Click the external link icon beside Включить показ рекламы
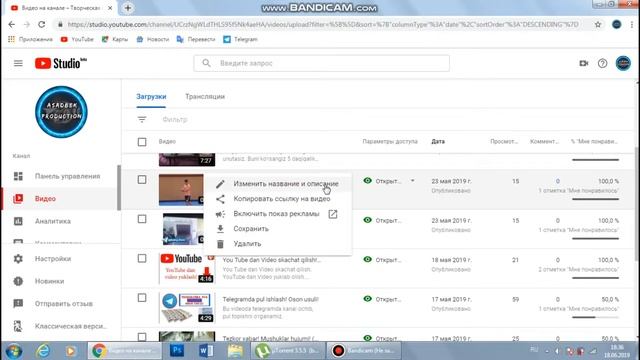The height and width of the screenshot is (360, 640). [333, 214]
